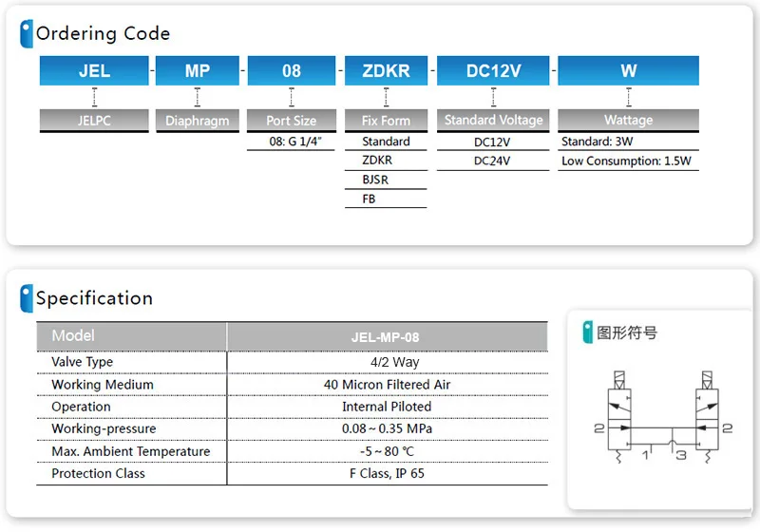Click port label '3' in valve diagram
The image size is (760, 532).
pyautogui.click(x=681, y=455)
